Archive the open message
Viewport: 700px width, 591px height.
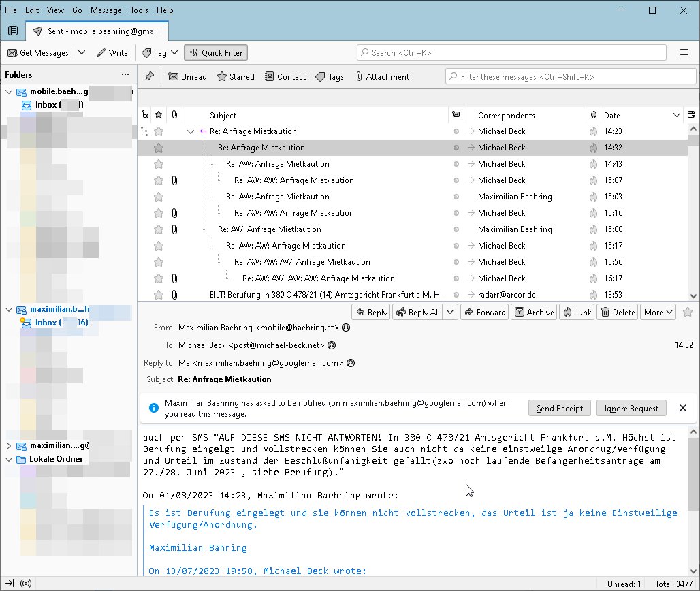tap(533, 312)
